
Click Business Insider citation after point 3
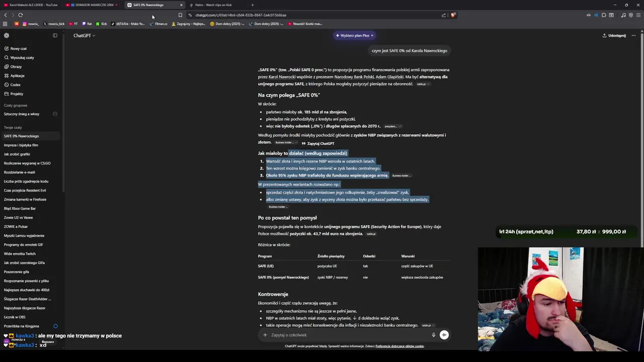pyautogui.click(x=401, y=176)
